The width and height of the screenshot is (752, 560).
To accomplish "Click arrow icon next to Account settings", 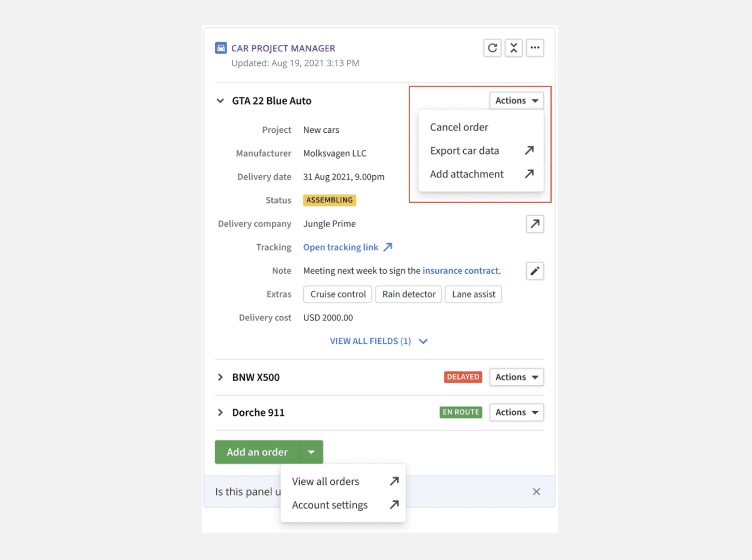I will [394, 505].
